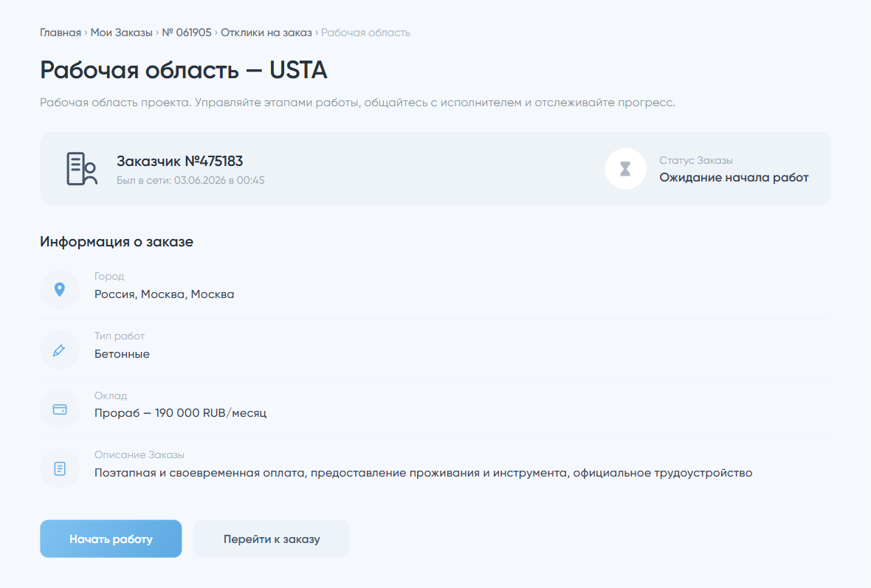Viewport: 871px width, 588px height.
Task: Go to Главная breadcrumb link
Action: tap(61, 32)
